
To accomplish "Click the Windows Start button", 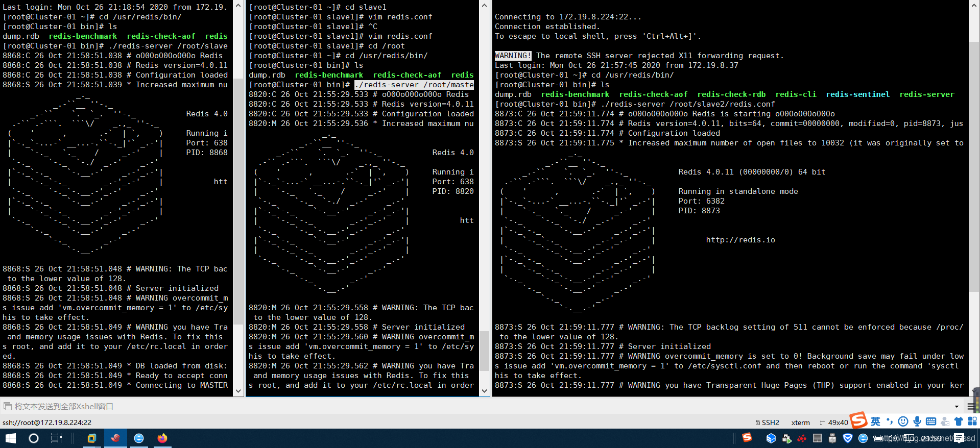I will coord(11,438).
